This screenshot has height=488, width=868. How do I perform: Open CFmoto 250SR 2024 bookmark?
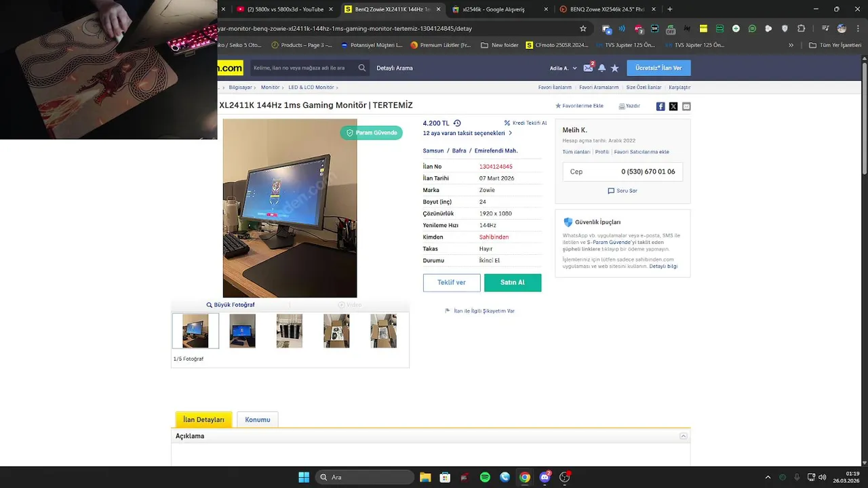point(557,45)
